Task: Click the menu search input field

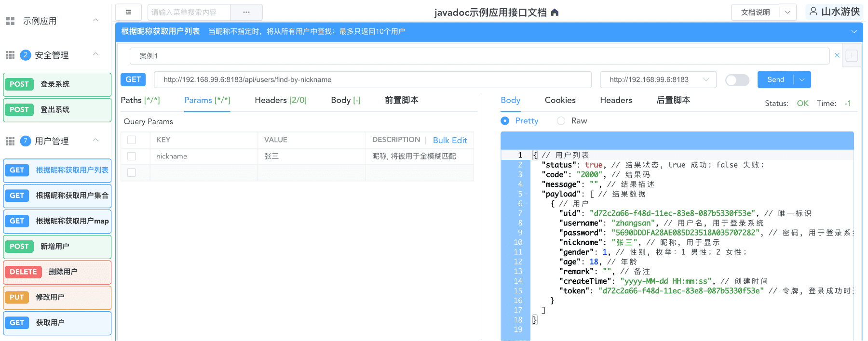Action: [189, 12]
